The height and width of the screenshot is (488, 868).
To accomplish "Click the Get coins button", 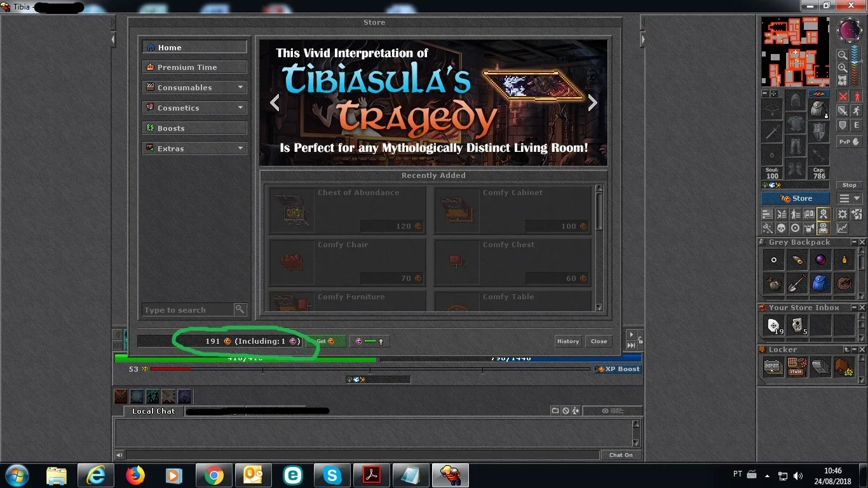I will point(326,341).
